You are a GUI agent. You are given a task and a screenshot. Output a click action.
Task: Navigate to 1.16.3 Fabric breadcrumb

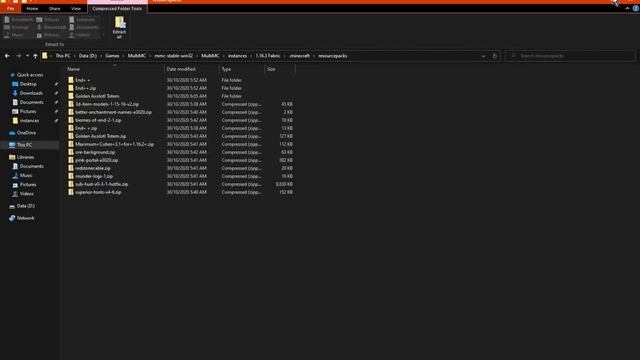[268, 56]
